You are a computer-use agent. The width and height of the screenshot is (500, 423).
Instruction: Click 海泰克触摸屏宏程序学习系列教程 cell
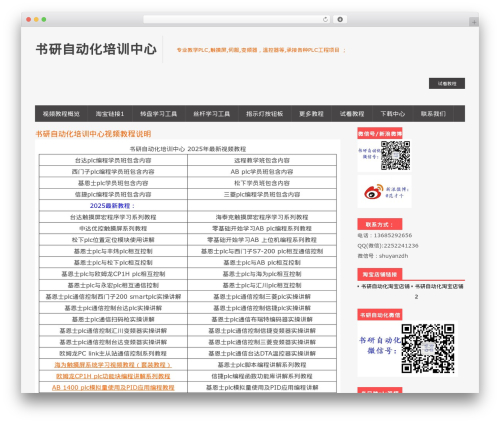coord(262,217)
